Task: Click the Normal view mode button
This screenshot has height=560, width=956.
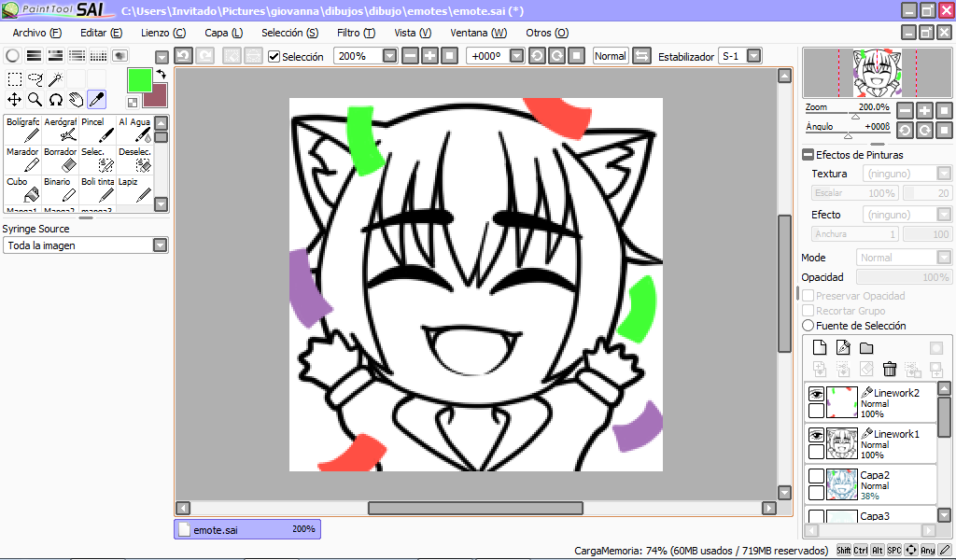Action: (x=611, y=56)
